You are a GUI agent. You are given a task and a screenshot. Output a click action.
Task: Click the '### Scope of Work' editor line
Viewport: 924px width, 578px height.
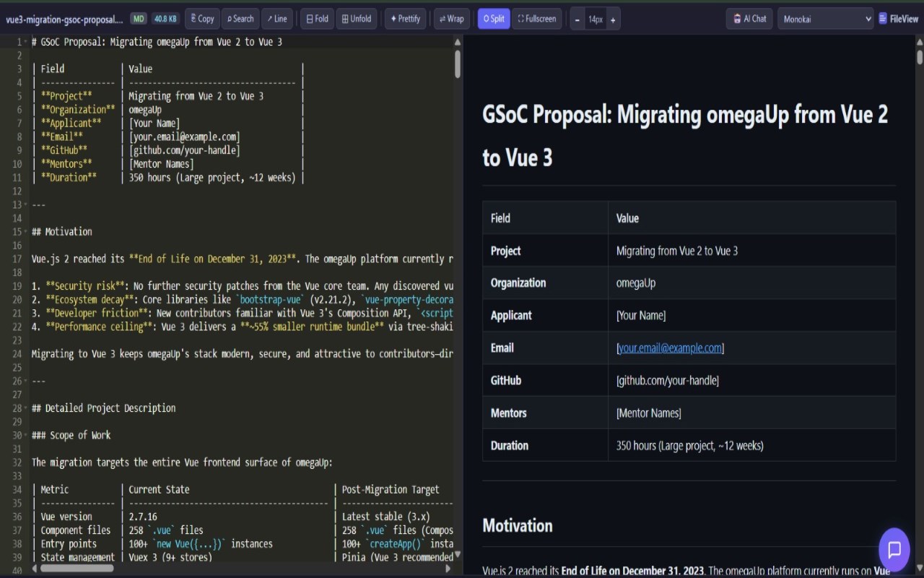71,436
